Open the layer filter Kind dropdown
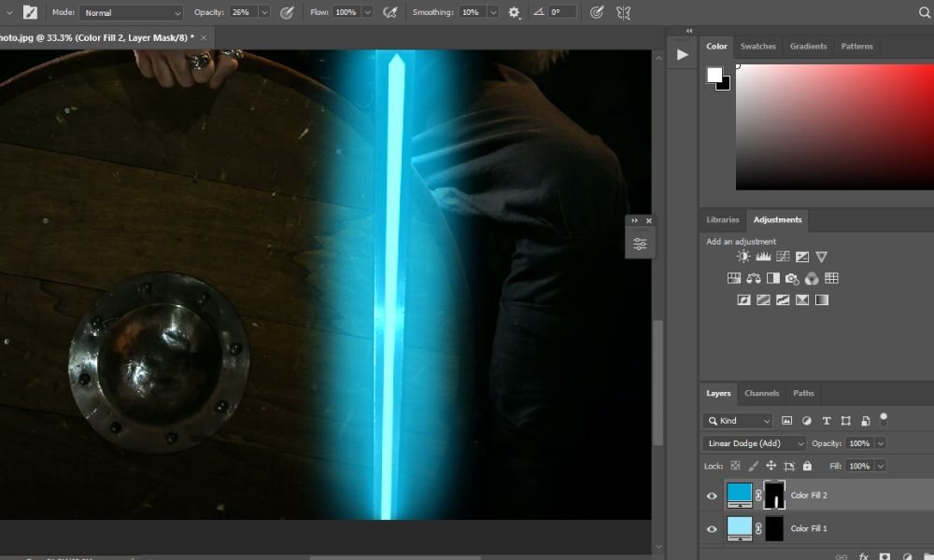Image resolution: width=934 pixels, height=560 pixels. pyautogui.click(x=738, y=421)
